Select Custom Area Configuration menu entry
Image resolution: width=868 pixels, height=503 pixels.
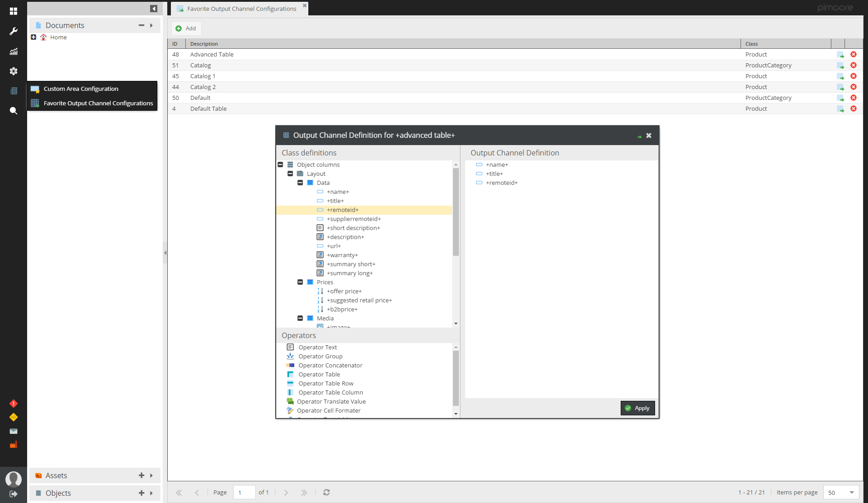81,89
